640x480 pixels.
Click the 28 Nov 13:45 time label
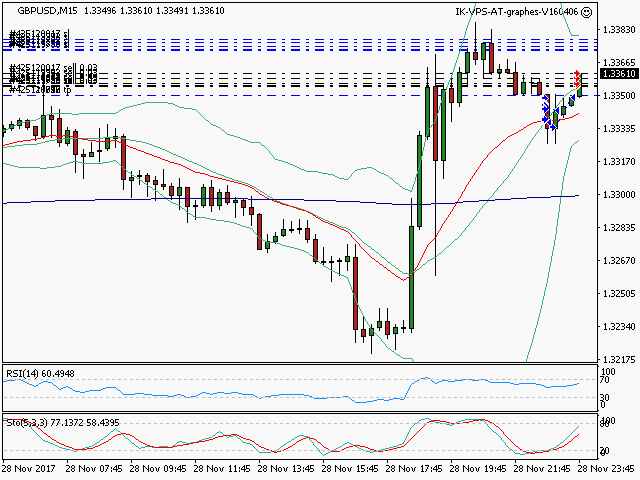pos(287,467)
